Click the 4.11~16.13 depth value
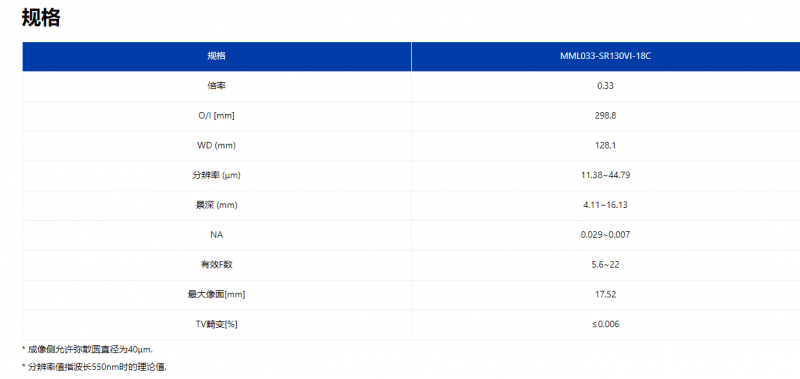This screenshot has height=379, width=800. [x=605, y=205]
